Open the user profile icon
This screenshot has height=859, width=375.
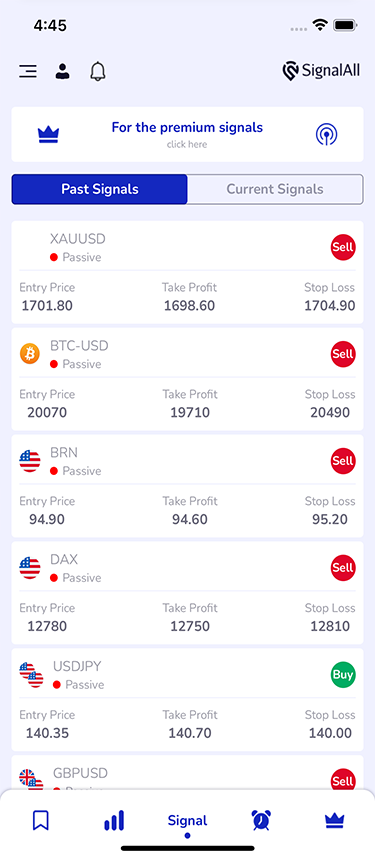tap(62, 72)
